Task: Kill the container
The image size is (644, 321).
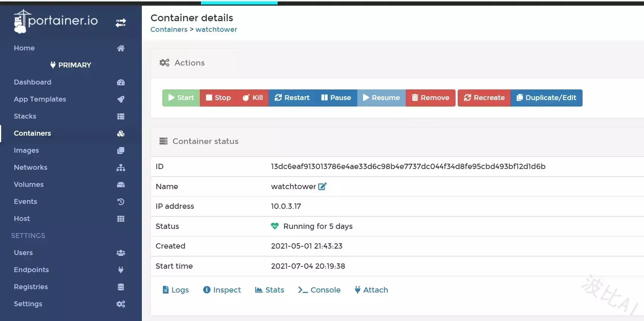Action: point(253,98)
